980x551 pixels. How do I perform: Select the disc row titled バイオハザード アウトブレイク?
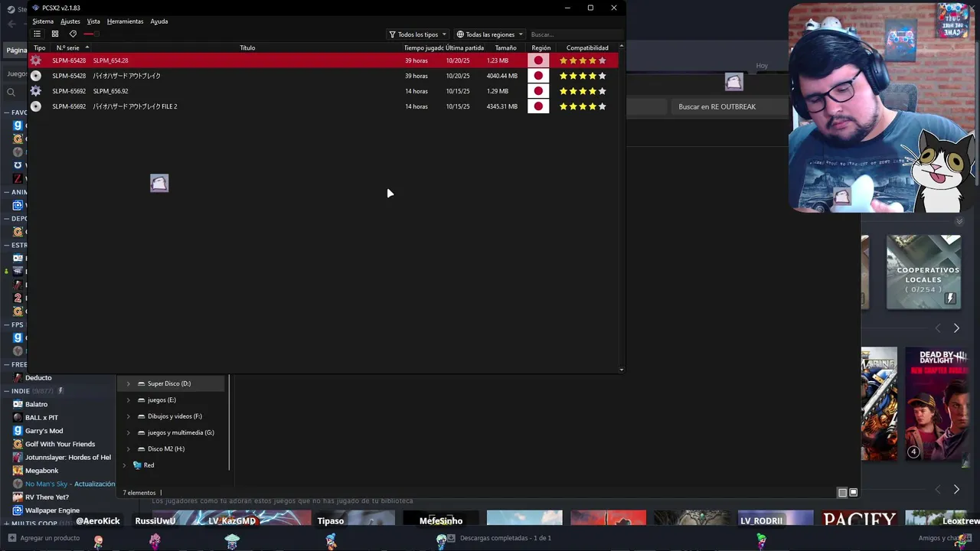pos(324,76)
